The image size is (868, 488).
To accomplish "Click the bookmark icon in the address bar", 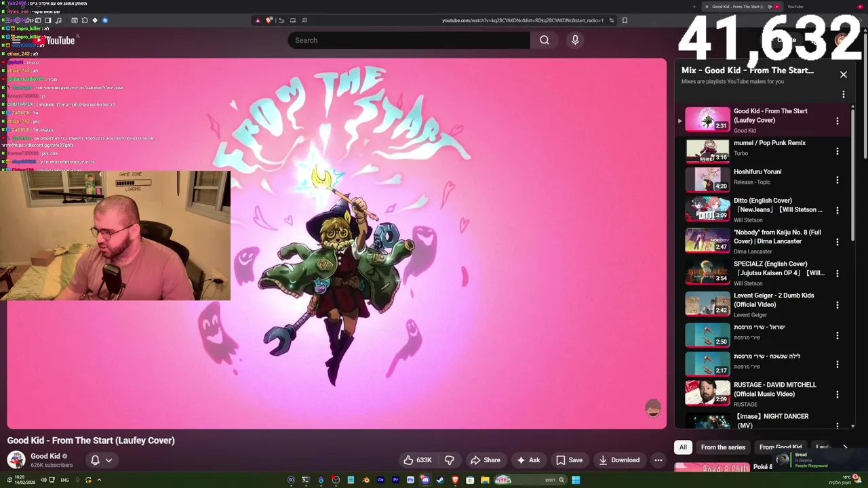I will click(x=625, y=20).
